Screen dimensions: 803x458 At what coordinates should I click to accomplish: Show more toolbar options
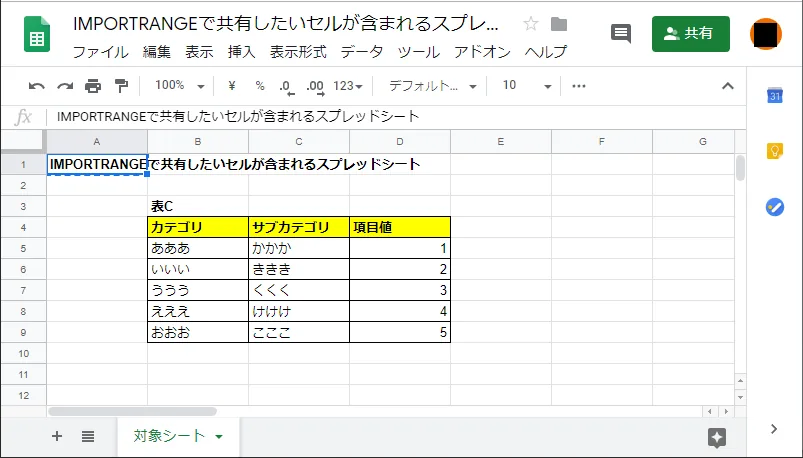(x=579, y=86)
